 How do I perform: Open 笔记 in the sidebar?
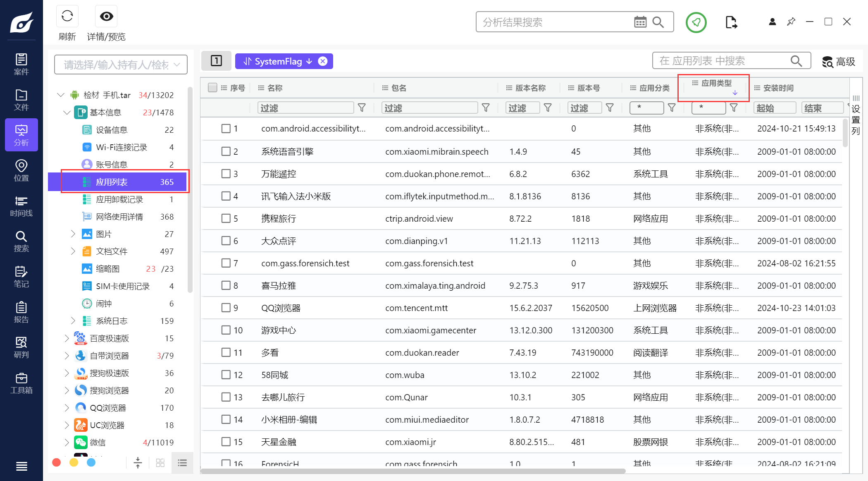(x=21, y=278)
